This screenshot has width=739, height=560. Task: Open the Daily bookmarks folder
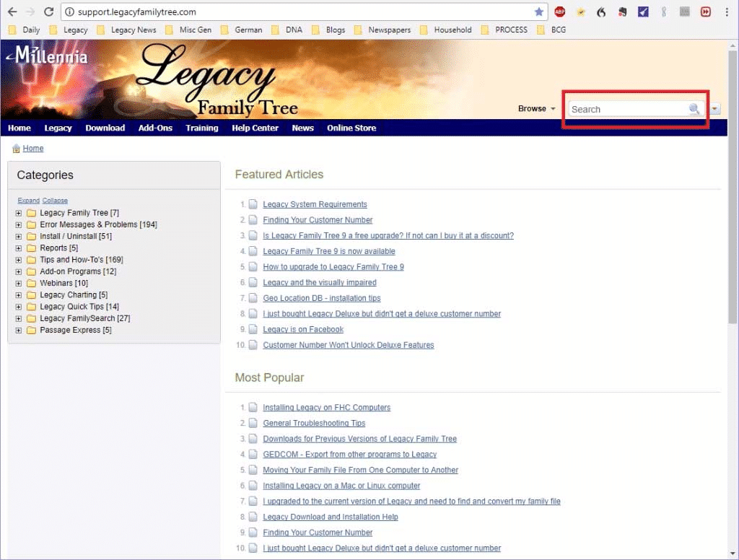click(x=25, y=30)
